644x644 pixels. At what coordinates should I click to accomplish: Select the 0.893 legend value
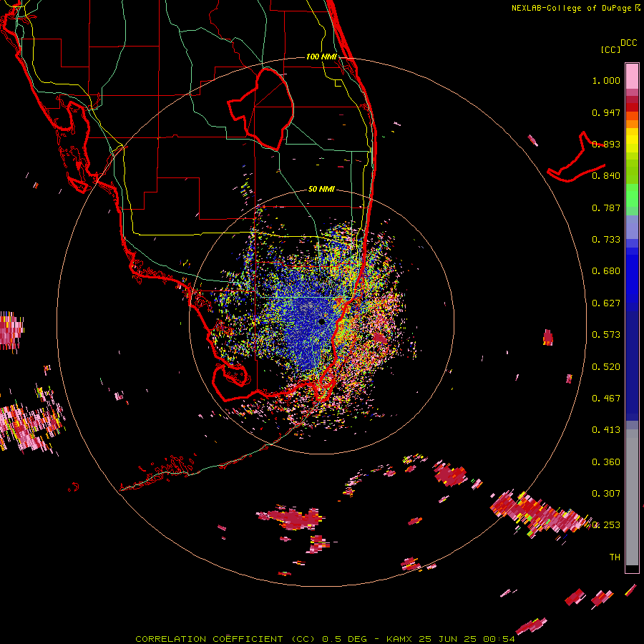pos(606,144)
